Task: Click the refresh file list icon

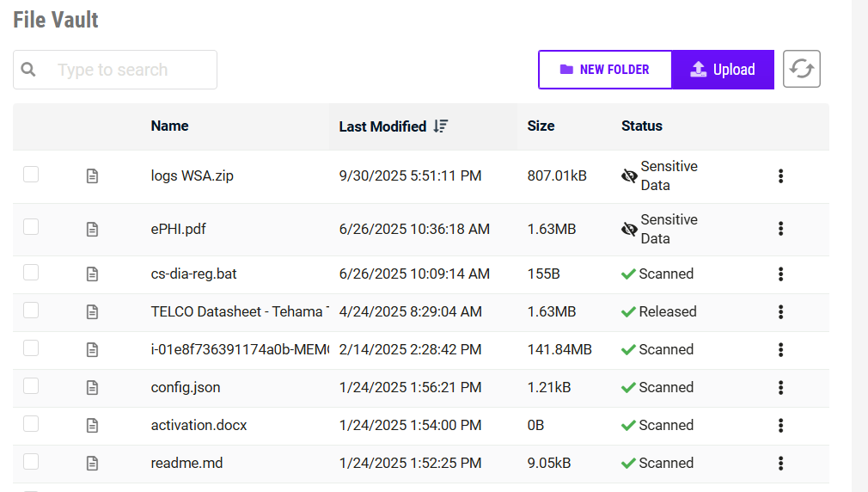Action: tap(801, 70)
